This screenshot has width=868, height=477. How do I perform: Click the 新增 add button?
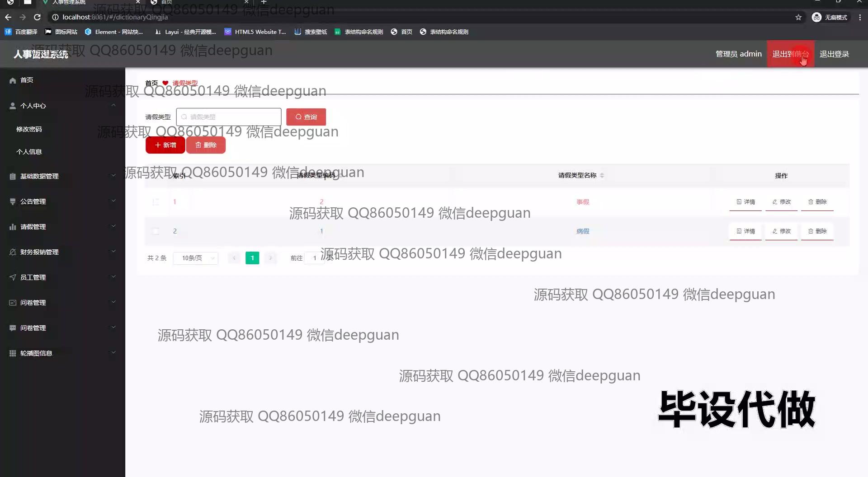165,145
